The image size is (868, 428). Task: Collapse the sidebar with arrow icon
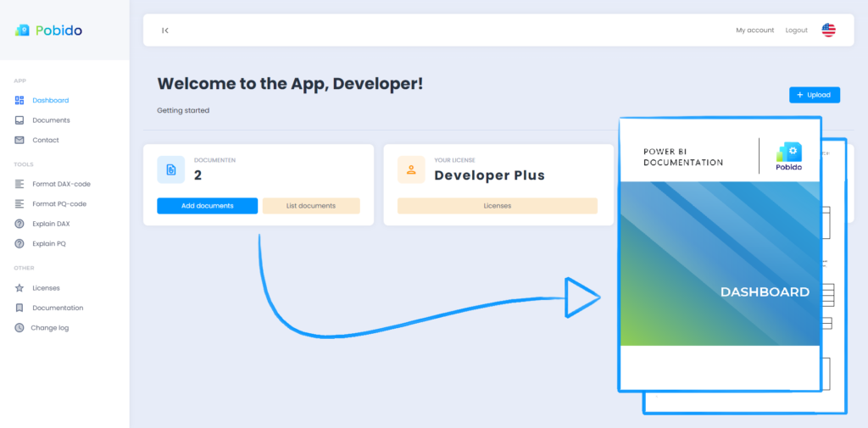[x=165, y=31]
